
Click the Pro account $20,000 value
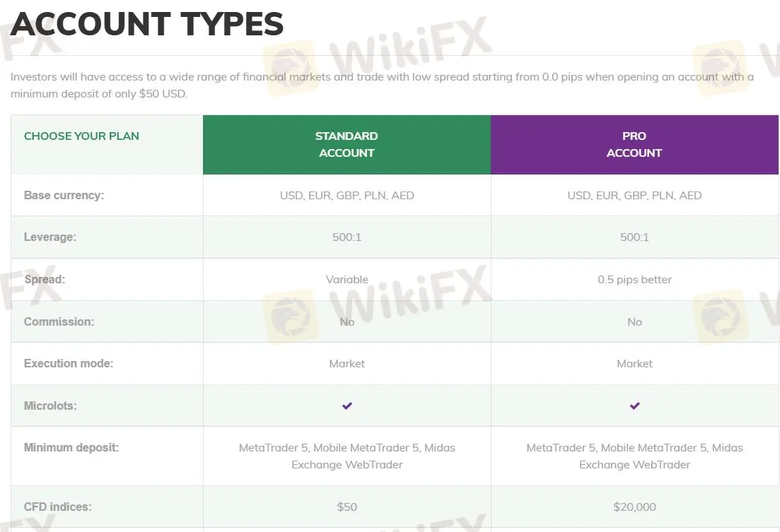pyautogui.click(x=634, y=507)
